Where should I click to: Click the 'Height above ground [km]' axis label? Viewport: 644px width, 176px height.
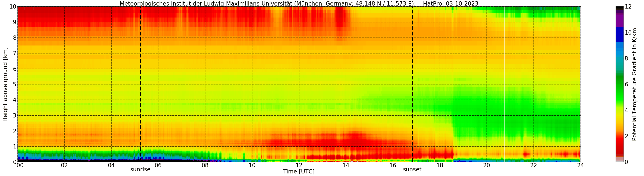pos(5,84)
